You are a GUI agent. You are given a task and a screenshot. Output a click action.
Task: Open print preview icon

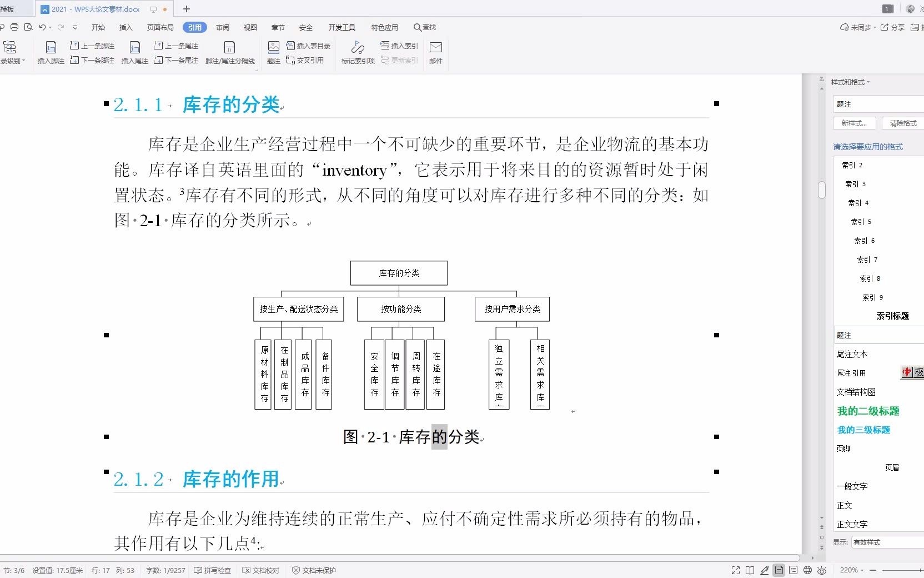28,27
